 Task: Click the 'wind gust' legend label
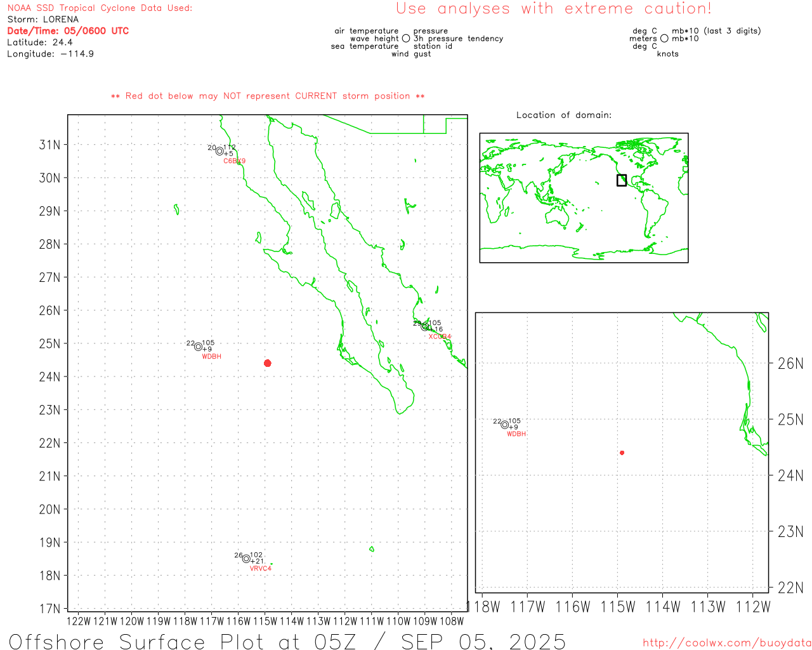pyautogui.click(x=411, y=54)
